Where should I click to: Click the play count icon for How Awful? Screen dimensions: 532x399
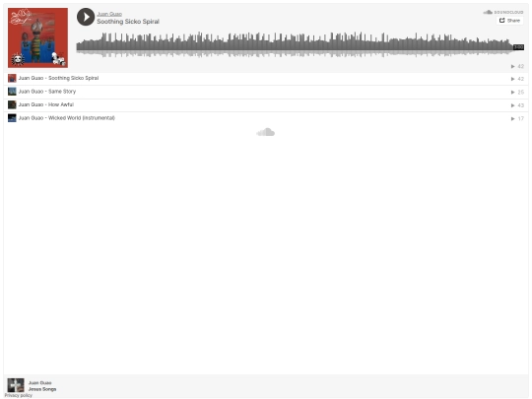(x=513, y=105)
